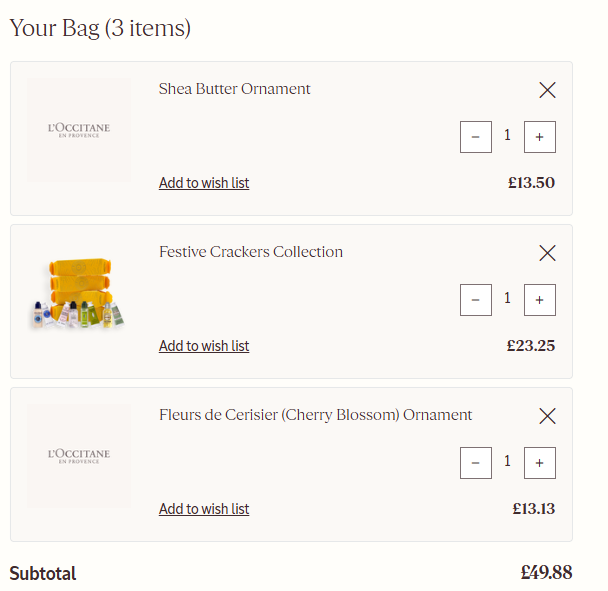Open Shea Butter Ornament product title
The height and width of the screenshot is (591, 608).
(235, 89)
